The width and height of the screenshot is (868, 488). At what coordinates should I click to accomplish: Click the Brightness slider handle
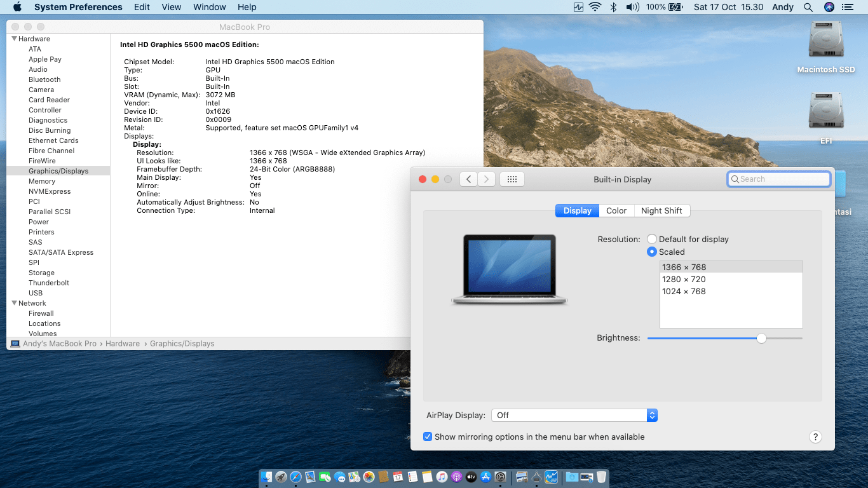click(x=761, y=339)
